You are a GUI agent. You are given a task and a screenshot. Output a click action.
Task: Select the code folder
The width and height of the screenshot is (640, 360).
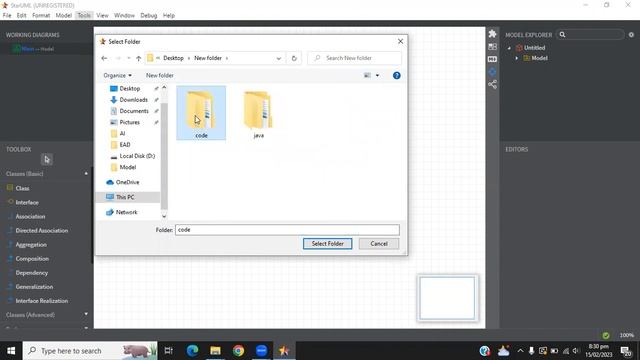(201, 113)
